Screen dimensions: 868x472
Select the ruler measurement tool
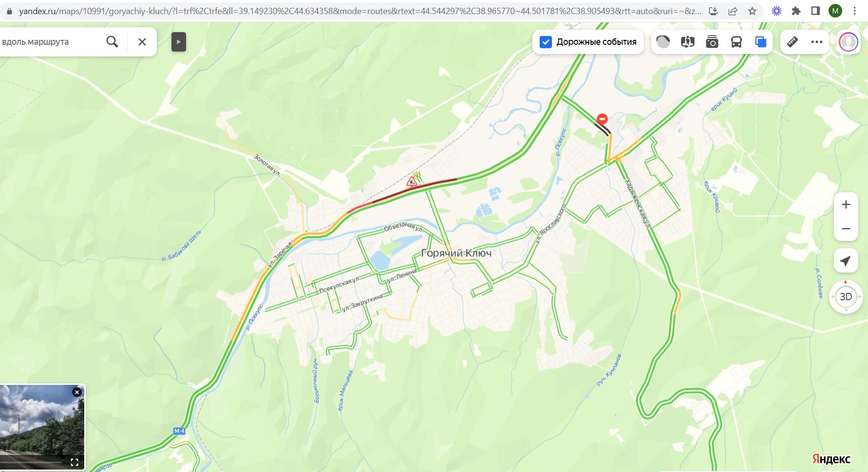pos(793,42)
